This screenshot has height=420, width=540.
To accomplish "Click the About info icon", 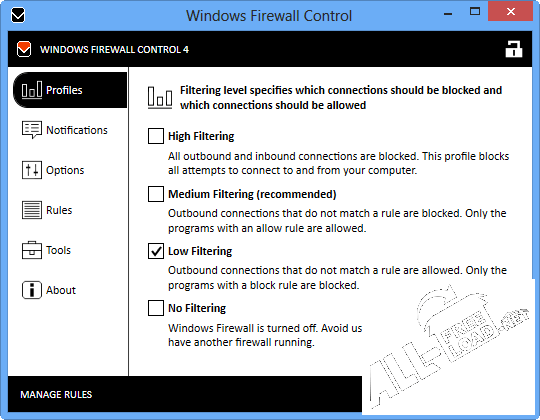I will pos(32,290).
